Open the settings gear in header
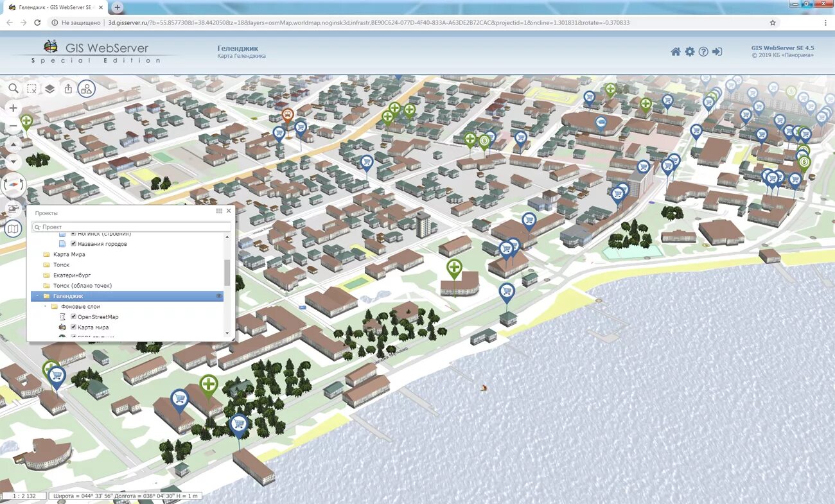Viewport: 835px width, 504px height. (690, 51)
